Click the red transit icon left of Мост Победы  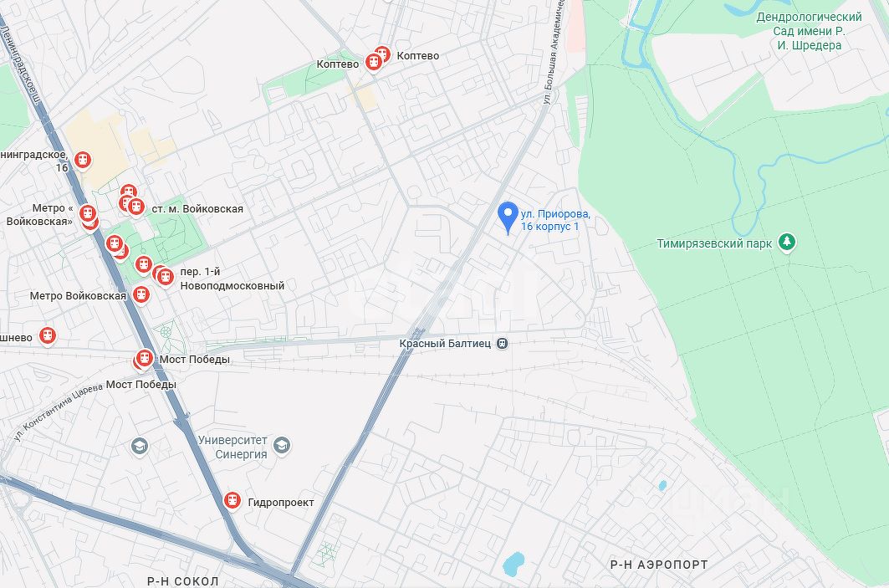[x=144, y=358]
